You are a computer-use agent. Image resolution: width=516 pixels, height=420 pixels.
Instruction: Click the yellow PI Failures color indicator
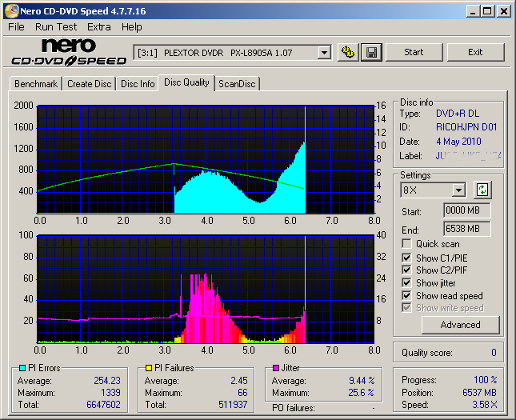[147, 368]
